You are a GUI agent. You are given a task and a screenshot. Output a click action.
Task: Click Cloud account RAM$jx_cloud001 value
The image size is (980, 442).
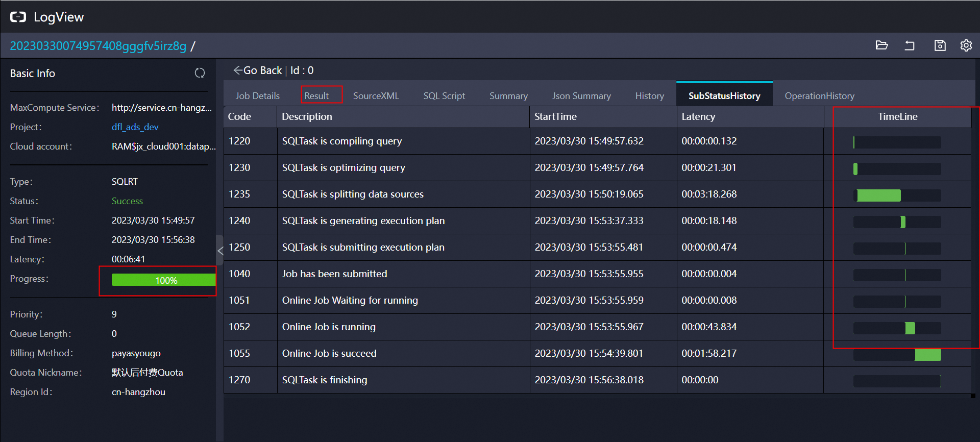pyautogui.click(x=163, y=146)
